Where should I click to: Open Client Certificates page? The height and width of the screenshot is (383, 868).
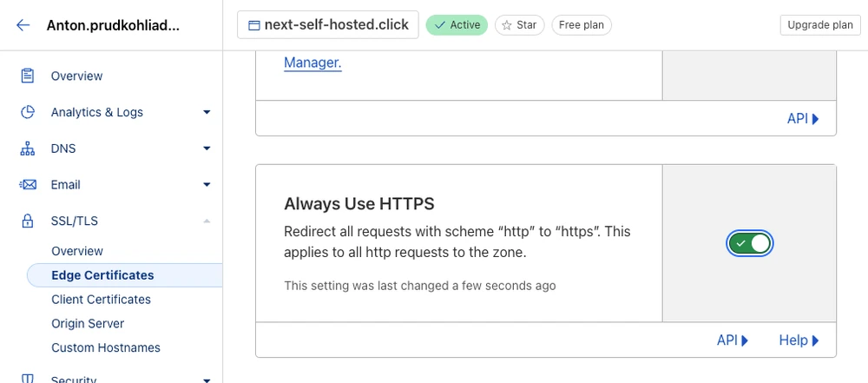click(101, 300)
